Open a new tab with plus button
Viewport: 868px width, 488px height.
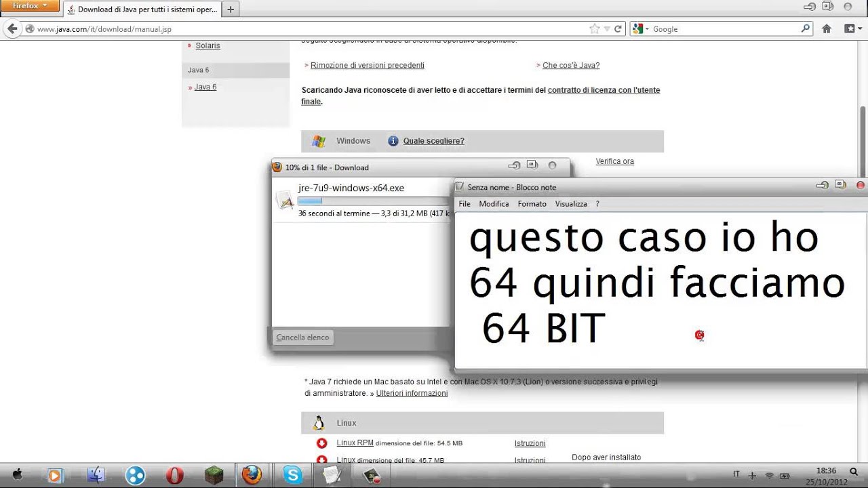(231, 9)
